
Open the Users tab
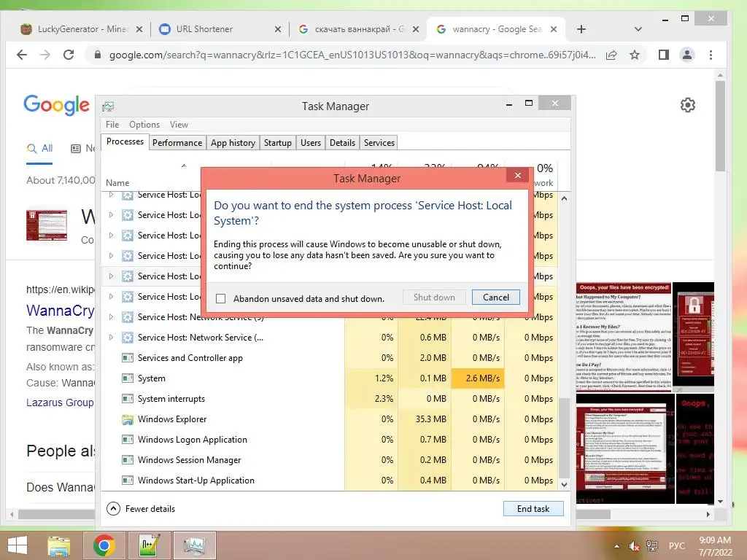point(311,143)
